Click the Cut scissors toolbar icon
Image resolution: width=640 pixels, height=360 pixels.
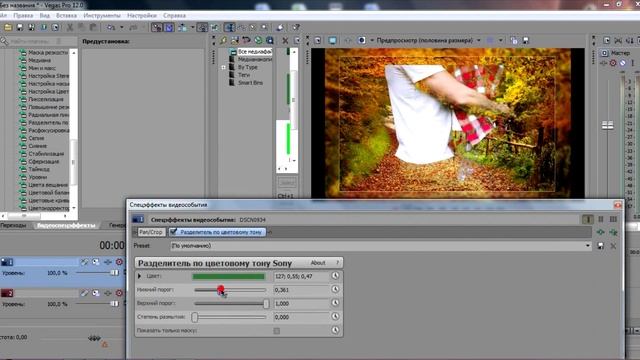[70, 27]
